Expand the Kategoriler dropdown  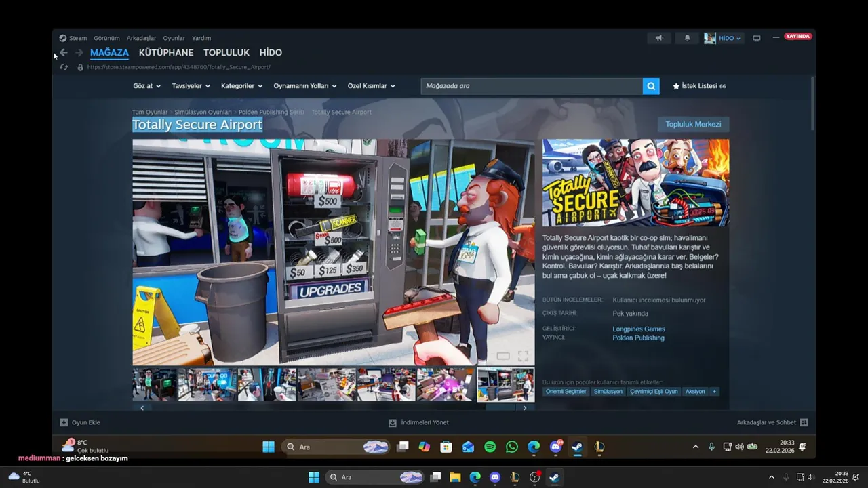click(241, 86)
